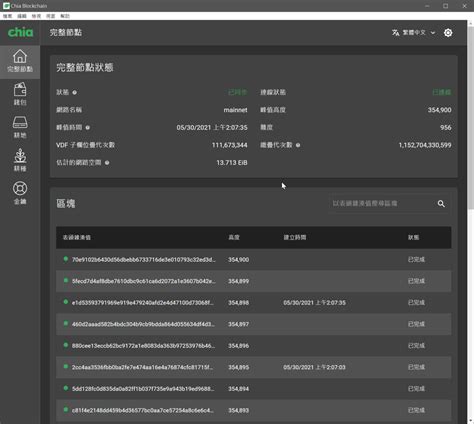Click the 2:07:03 timestamp in block 354,895 row

[x=314, y=367]
